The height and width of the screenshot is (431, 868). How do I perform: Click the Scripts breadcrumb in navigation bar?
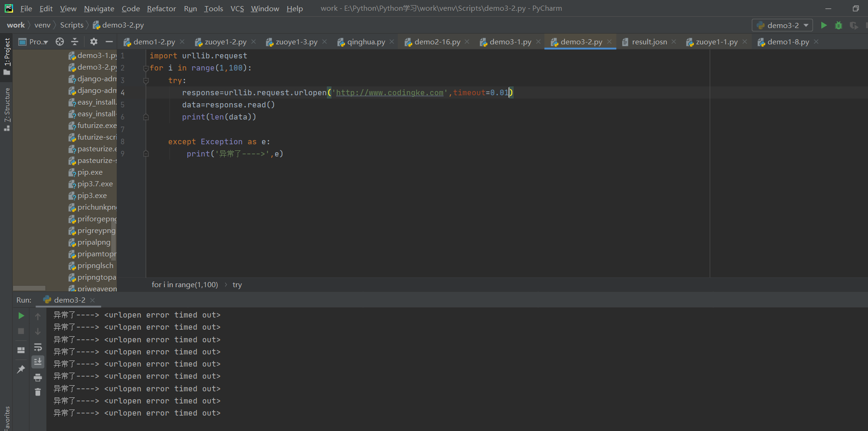[71, 25]
